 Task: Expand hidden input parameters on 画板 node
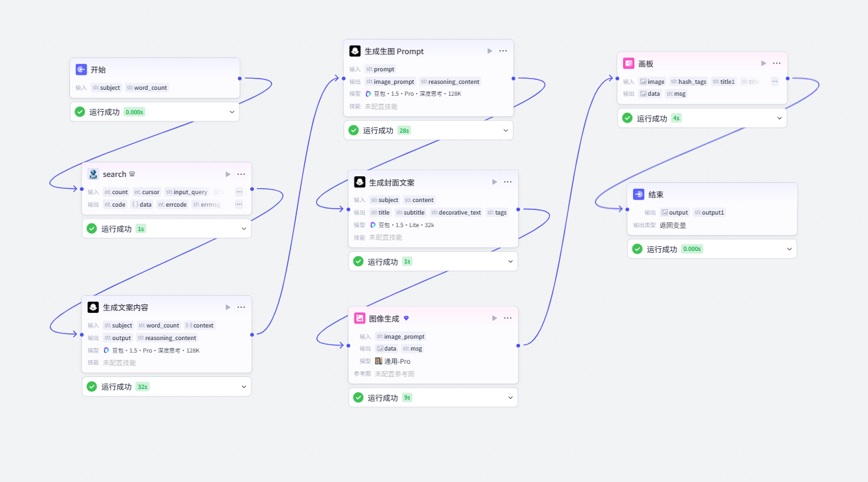click(x=774, y=81)
